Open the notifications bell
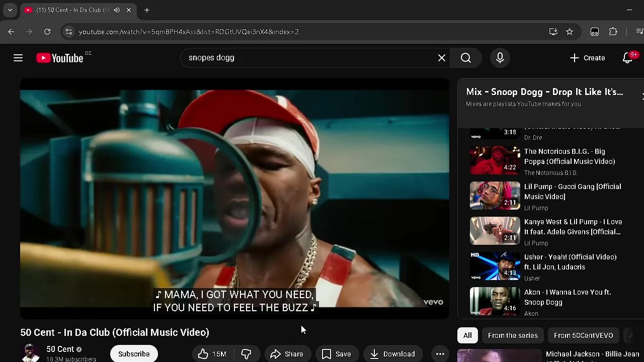The height and width of the screenshot is (362, 644). pos(627,58)
